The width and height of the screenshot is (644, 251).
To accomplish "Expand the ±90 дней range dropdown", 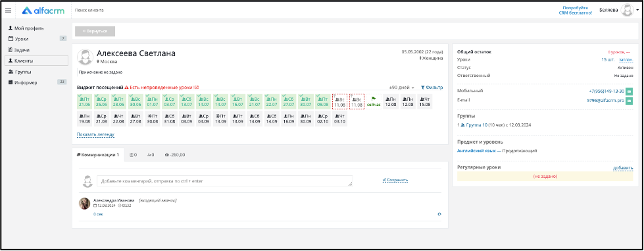I will pyautogui.click(x=402, y=88).
